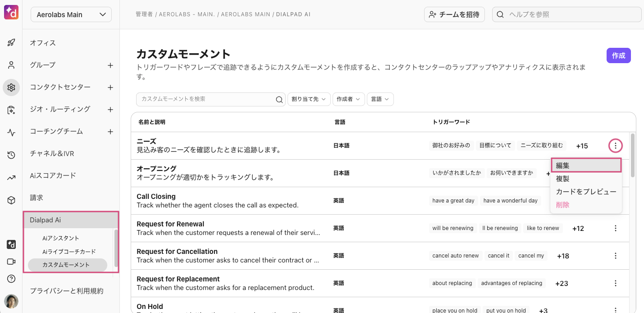Image resolution: width=644 pixels, height=313 pixels.
Task: Click the チームを招待 button
Action: [454, 14]
